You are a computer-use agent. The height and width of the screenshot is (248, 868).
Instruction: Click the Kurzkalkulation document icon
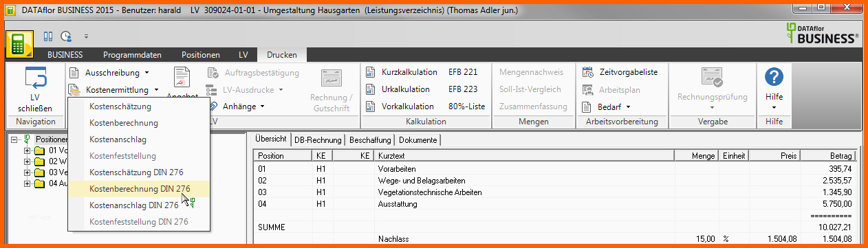pyautogui.click(x=370, y=71)
